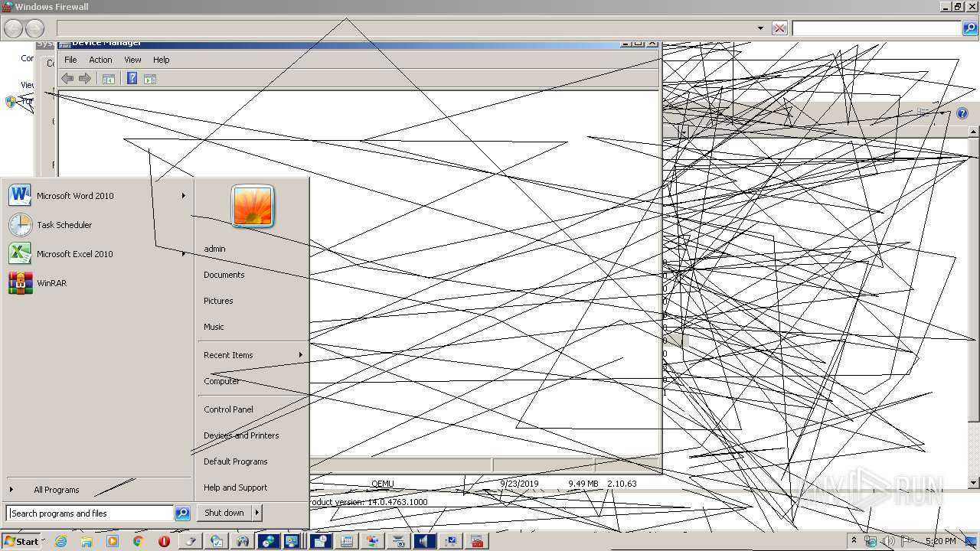Click the QEMU entry in the list
Viewport: 980px width, 551px height.
tap(382, 484)
